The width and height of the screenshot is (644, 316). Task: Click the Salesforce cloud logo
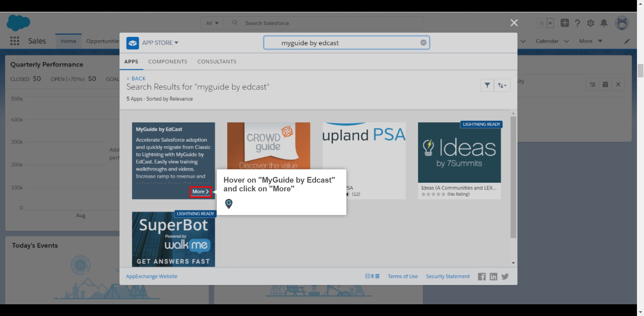click(18, 23)
